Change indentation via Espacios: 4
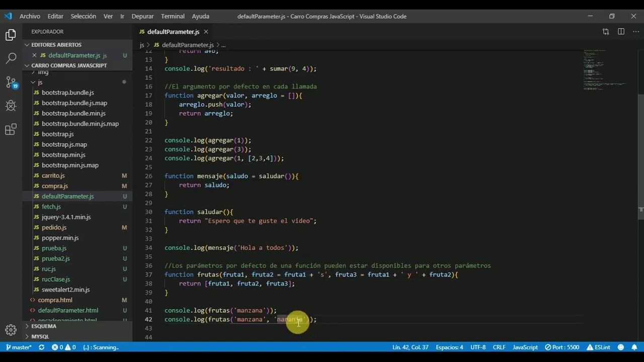The height and width of the screenshot is (362, 644). [x=449, y=347]
